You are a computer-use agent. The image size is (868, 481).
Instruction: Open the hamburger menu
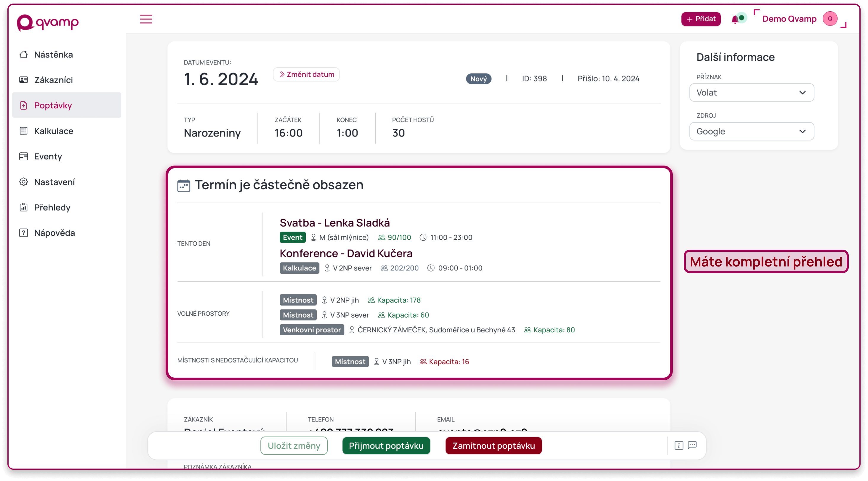[x=146, y=19]
